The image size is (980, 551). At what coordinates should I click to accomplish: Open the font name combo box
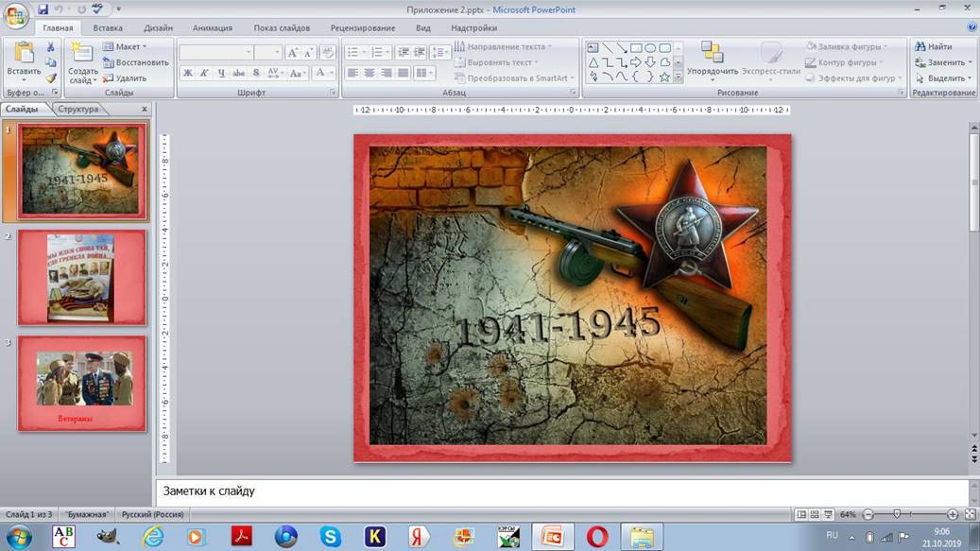(x=216, y=53)
